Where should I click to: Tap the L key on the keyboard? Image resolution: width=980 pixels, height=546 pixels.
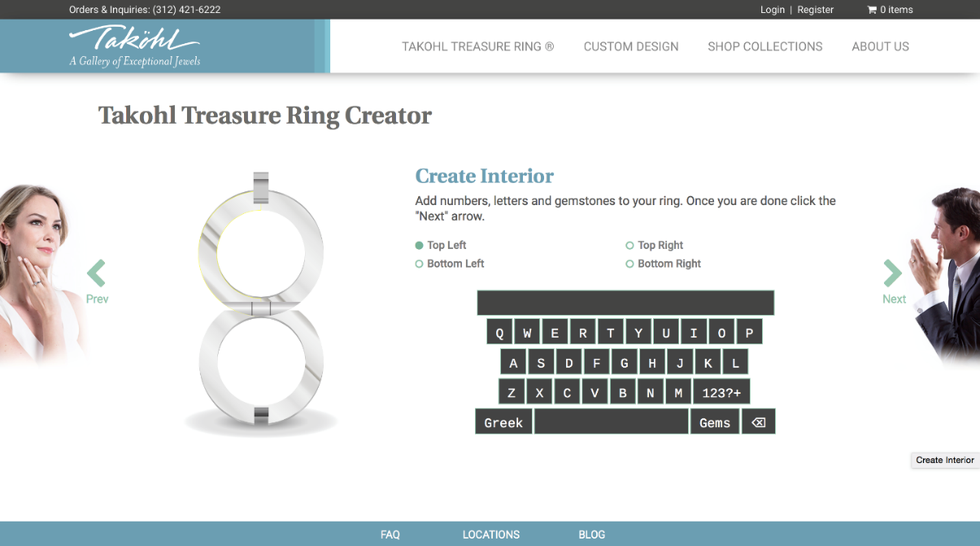tap(735, 362)
